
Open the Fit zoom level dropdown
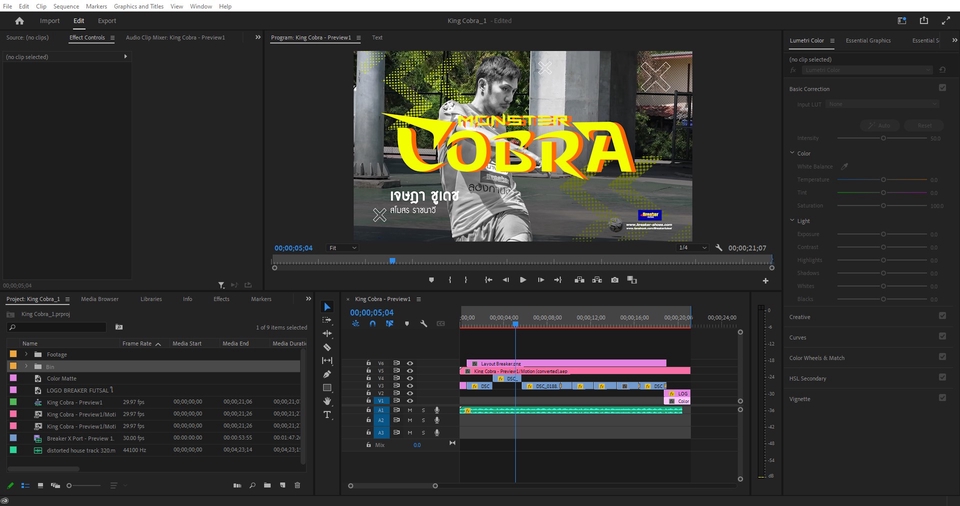click(x=342, y=248)
